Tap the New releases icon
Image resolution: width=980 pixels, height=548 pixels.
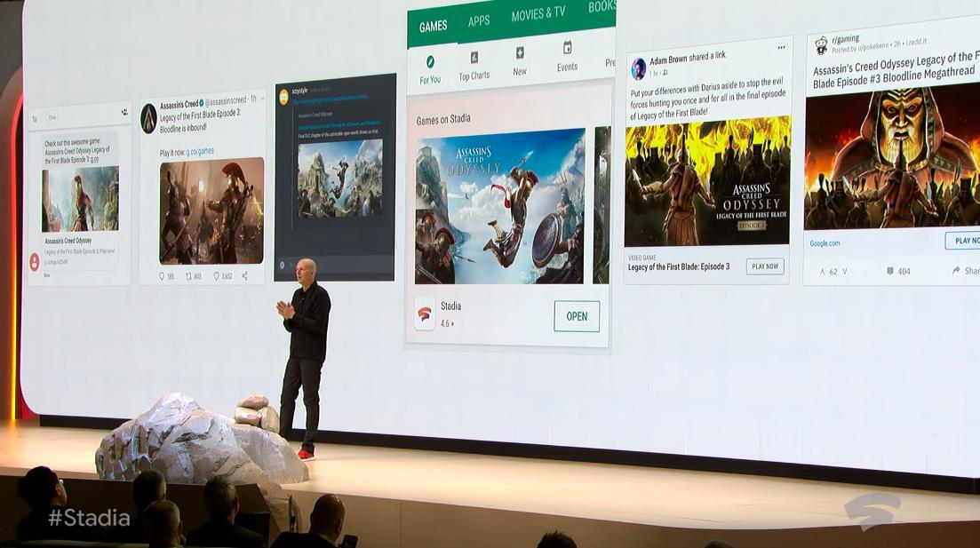point(520,53)
